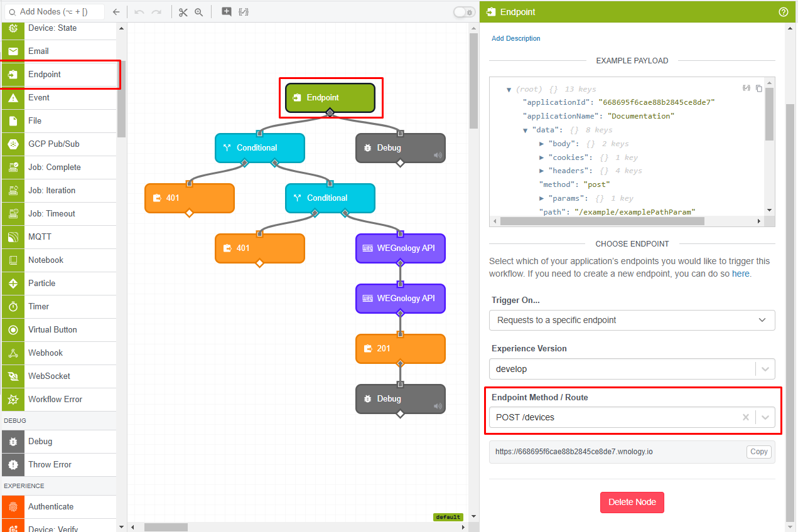
Task: Open the Trigger On dropdown
Action: coord(632,320)
